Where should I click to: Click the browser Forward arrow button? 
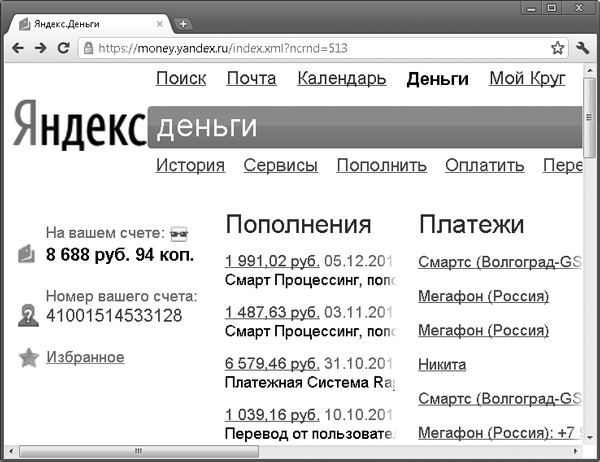point(41,48)
